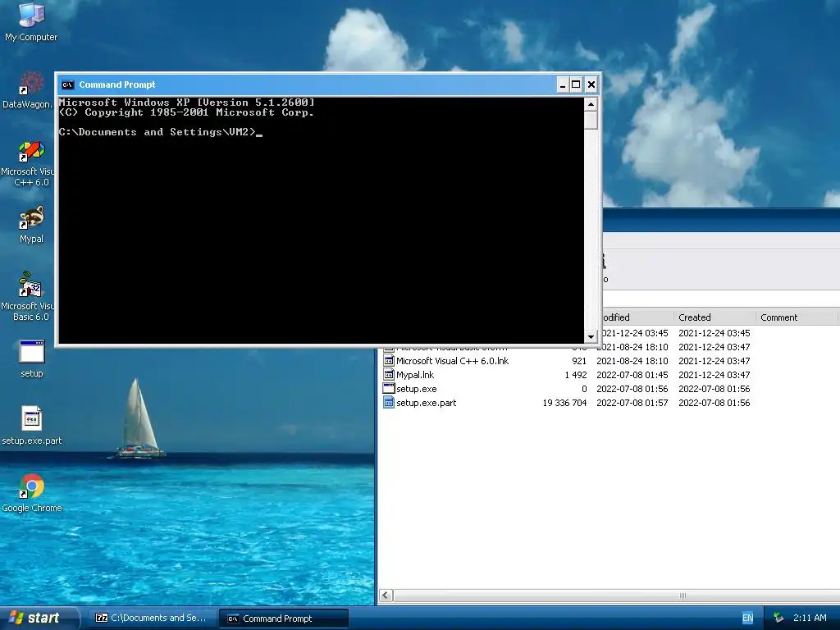Close the Command Prompt window

(591, 84)
